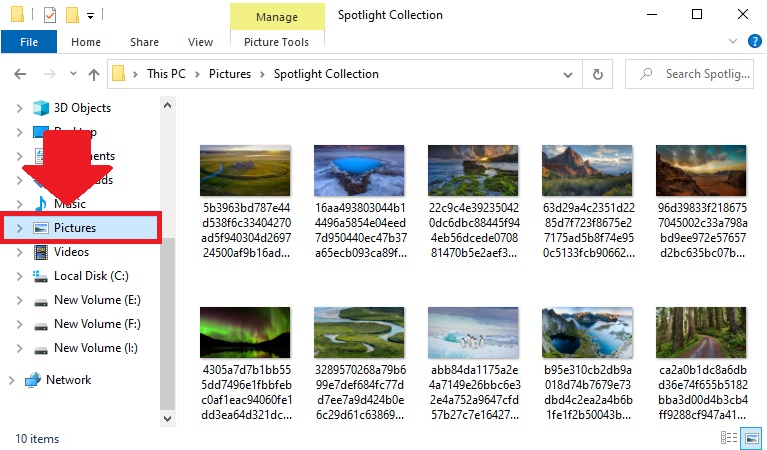Switch to Large icons view layout
Screen dimensions: 767x450
click(x=752, y=437)
